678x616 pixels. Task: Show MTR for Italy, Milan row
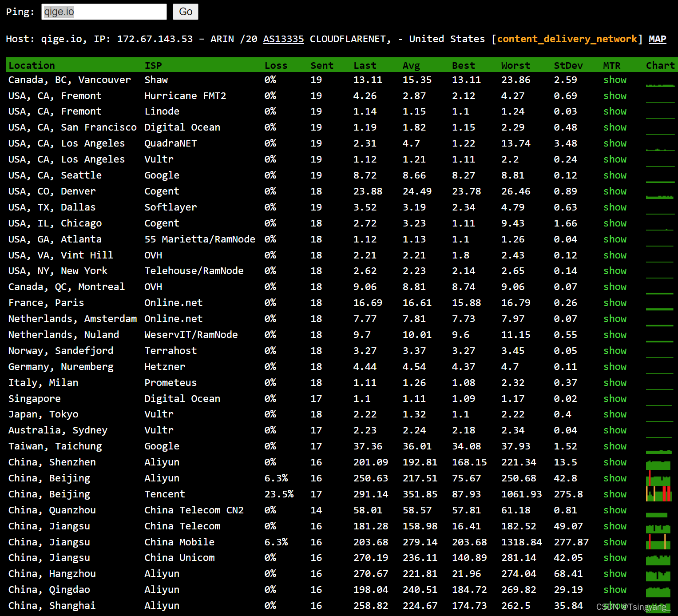tap(615, 383)
